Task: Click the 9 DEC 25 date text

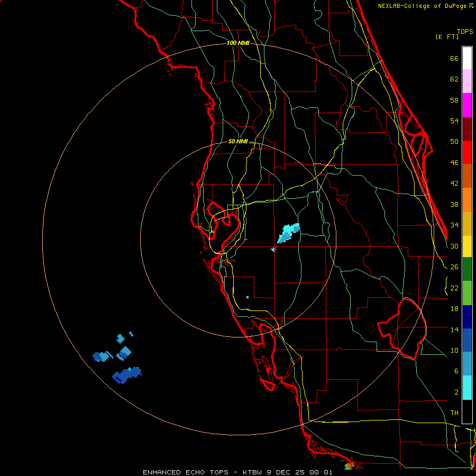Action: click(287, 472)
